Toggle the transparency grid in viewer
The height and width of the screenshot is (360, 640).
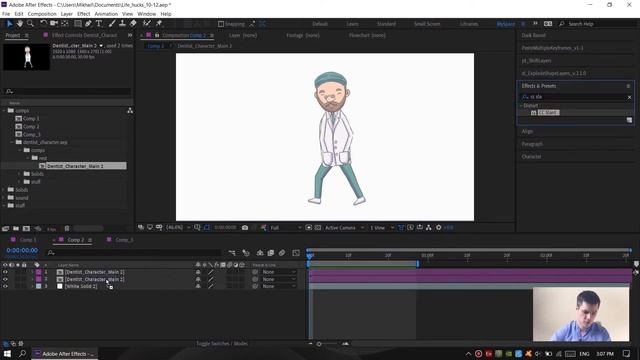coord(318,227)
